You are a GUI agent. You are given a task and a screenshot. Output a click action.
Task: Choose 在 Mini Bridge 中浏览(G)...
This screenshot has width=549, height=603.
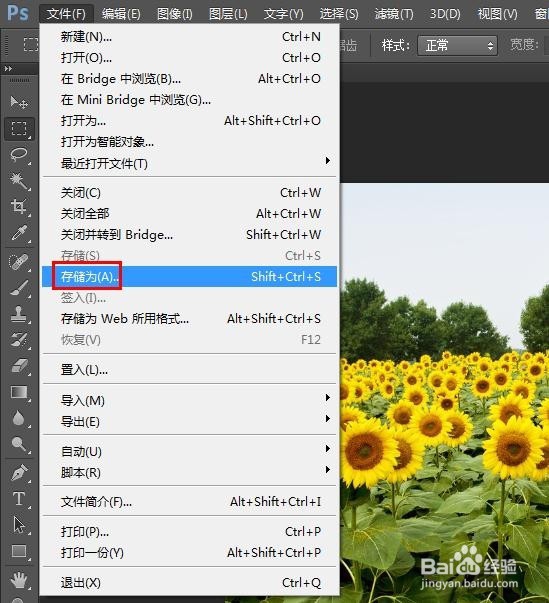tap(189, 100)
